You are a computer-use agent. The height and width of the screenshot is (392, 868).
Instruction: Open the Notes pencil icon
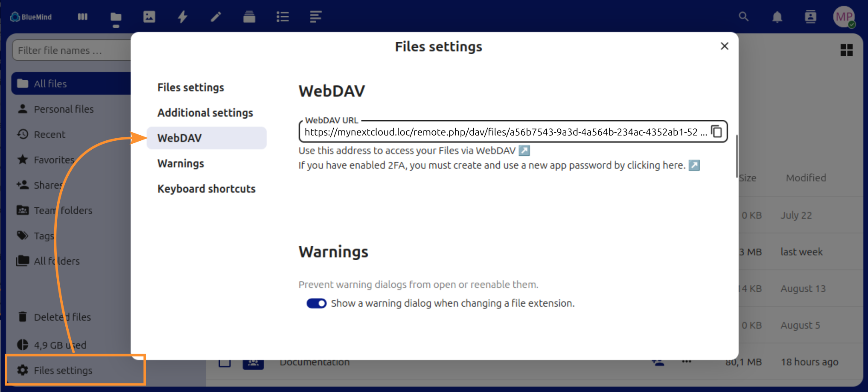click(x=216, y=17)
